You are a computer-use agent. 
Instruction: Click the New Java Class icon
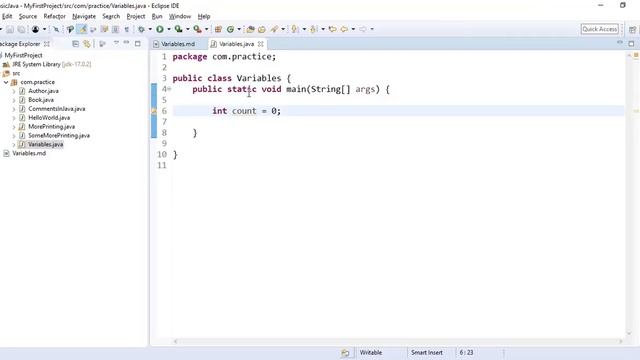point(231,29)
